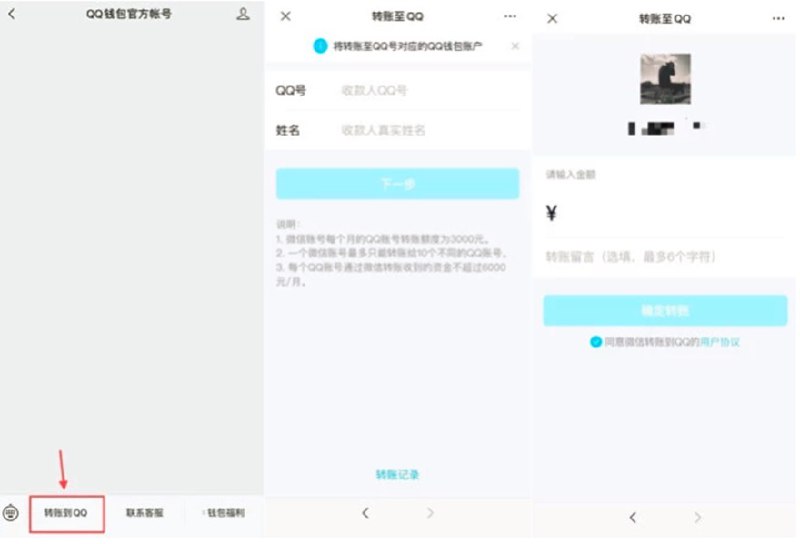Screen dimensions: 800x544
Task: Open the three-dot more menu on QQ号 entry page
Action: [x=511, y=16]
